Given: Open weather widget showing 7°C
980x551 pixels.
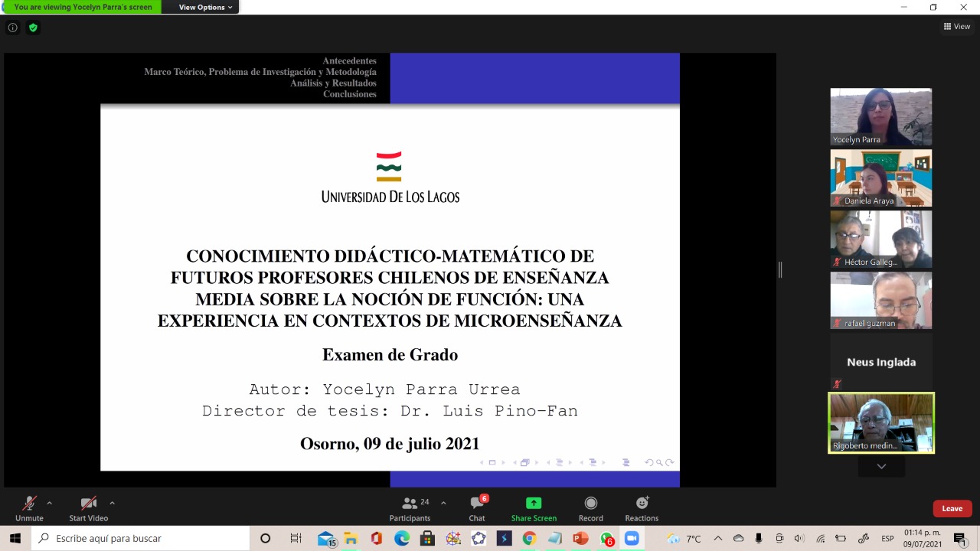Looking at the screenshot, I should click(x=684, y=539).
